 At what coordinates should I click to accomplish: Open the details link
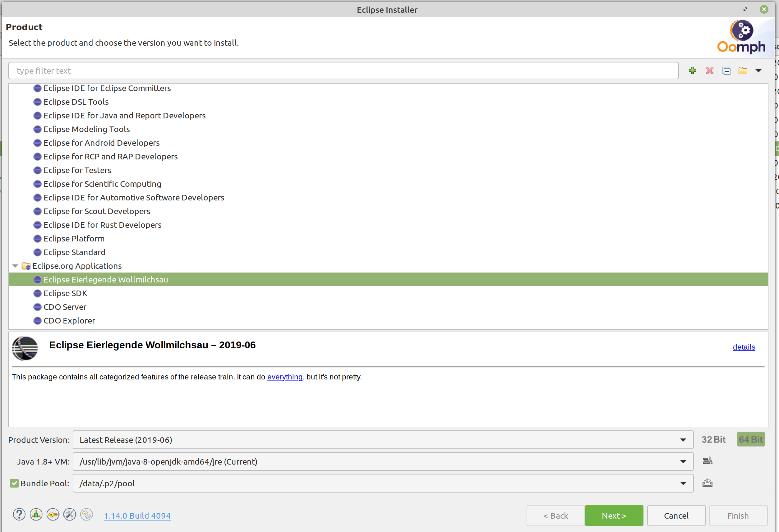744,347
